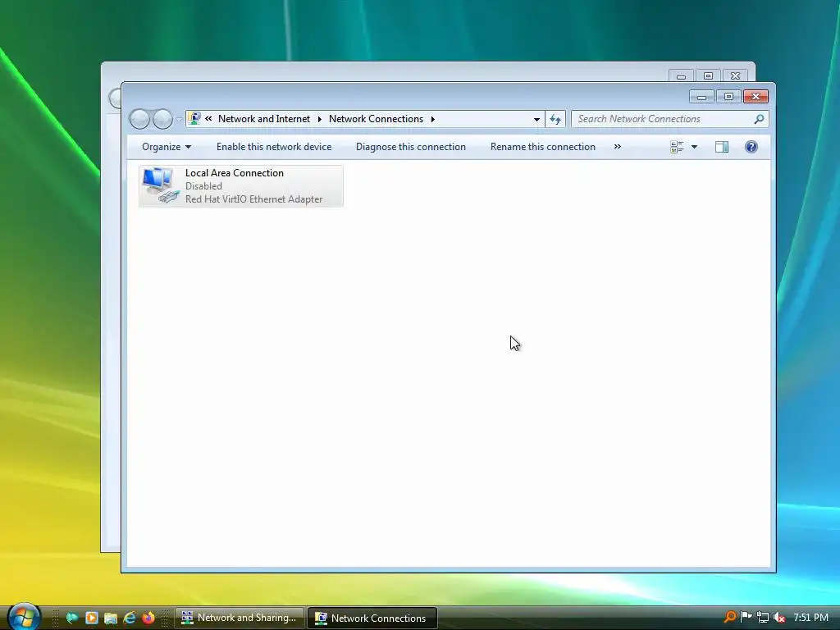Click Show Desktop quick launch icon

click(72, 618)
